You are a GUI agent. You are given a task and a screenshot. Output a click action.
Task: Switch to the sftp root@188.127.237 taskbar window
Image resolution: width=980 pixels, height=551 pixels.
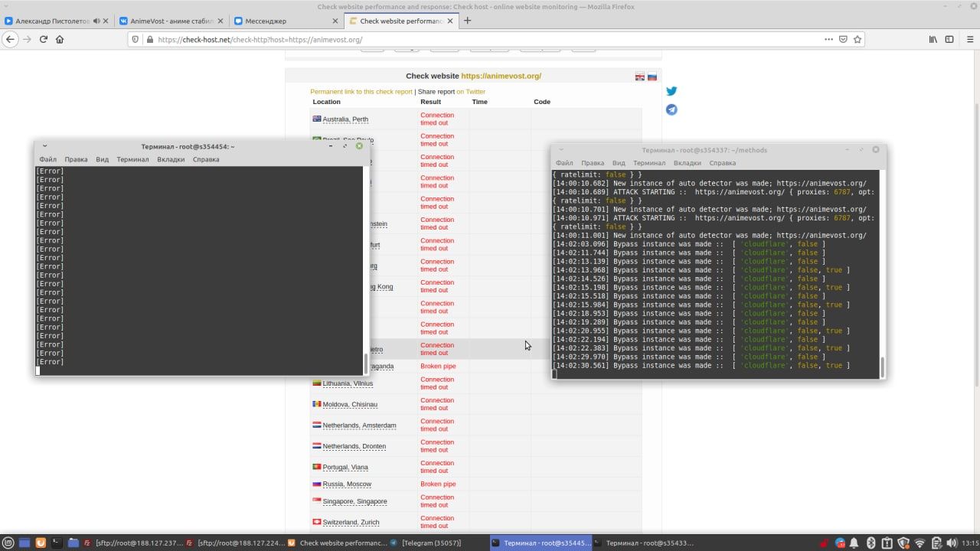[x=134, y=543]
